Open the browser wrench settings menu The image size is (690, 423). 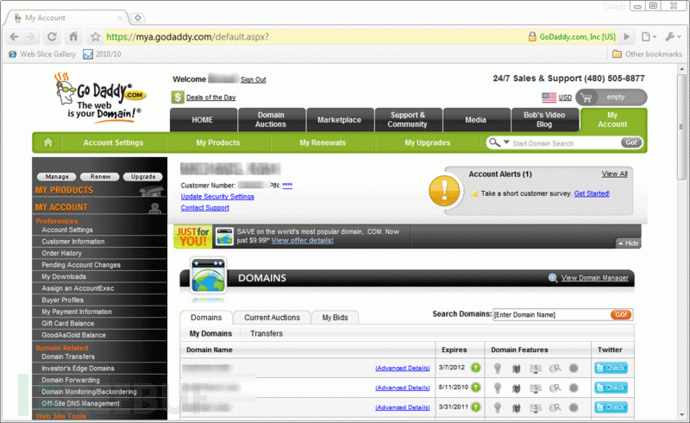coord(673,37)
